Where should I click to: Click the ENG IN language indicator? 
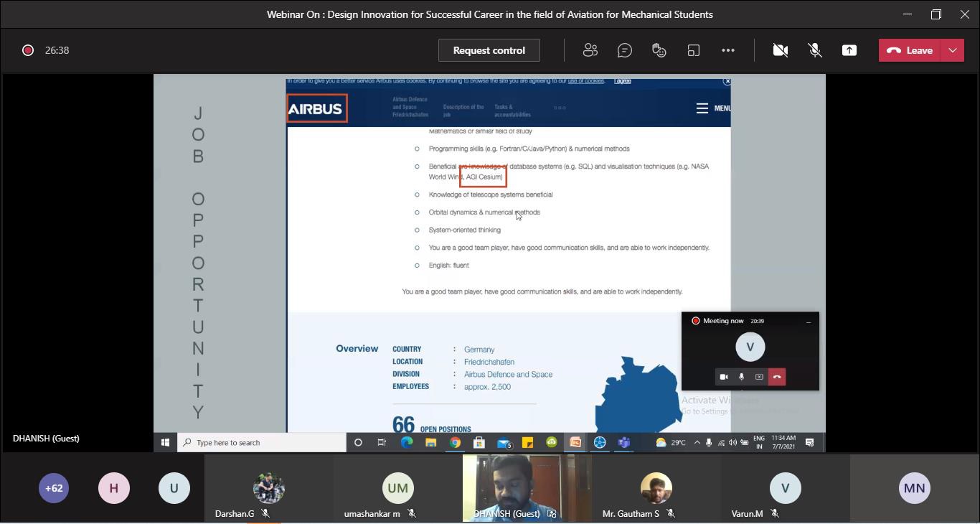[x=758, y=442]
